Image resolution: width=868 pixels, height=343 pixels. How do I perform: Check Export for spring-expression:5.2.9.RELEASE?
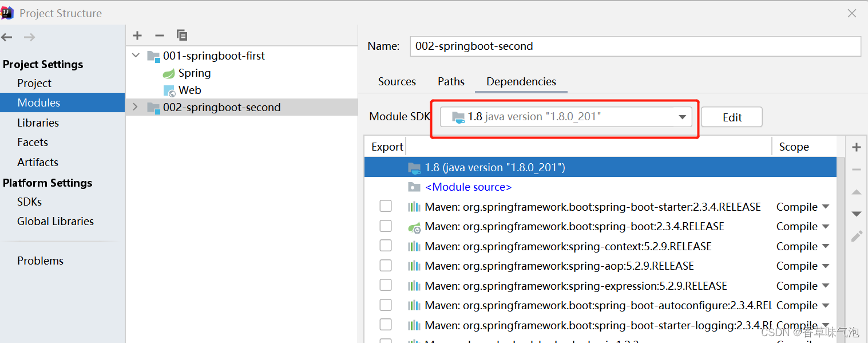(x=386, y=285)
